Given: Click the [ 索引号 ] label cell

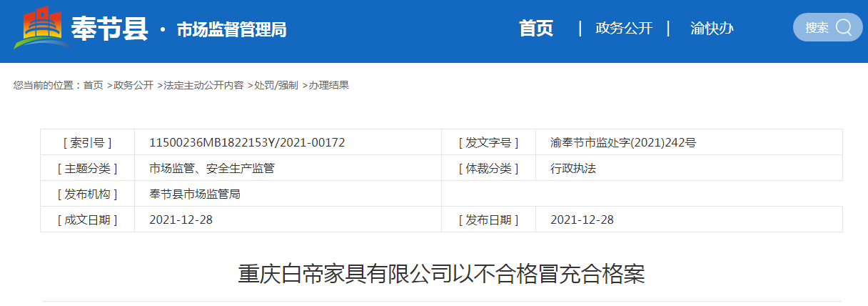Looking at the screenshot, I should click(88, 142).
